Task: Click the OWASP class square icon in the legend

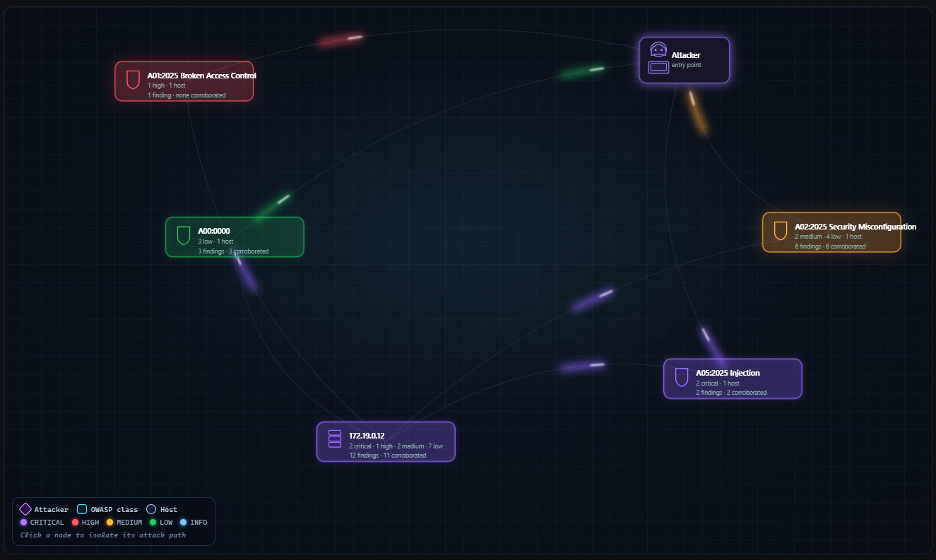Action: 82,509
